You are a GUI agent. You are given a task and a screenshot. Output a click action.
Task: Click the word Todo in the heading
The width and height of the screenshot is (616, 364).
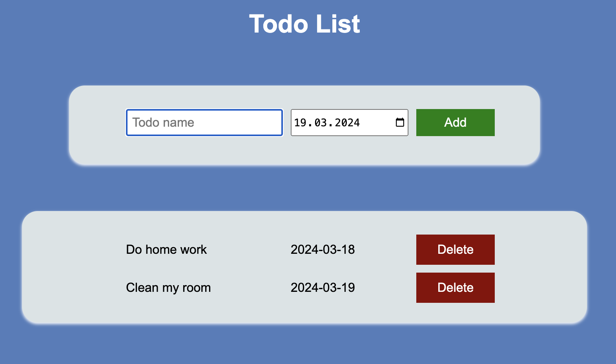pyautogui.click(x=279, y=24)
